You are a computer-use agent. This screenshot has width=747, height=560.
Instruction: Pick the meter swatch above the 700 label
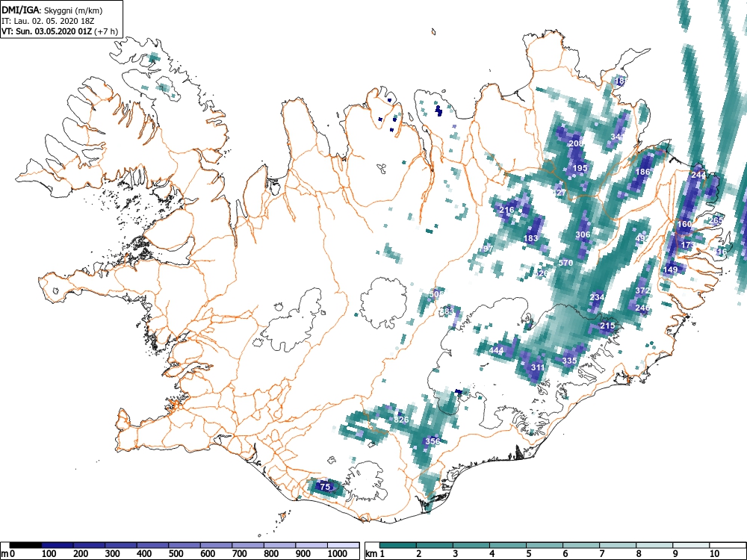tap(248, 545)
